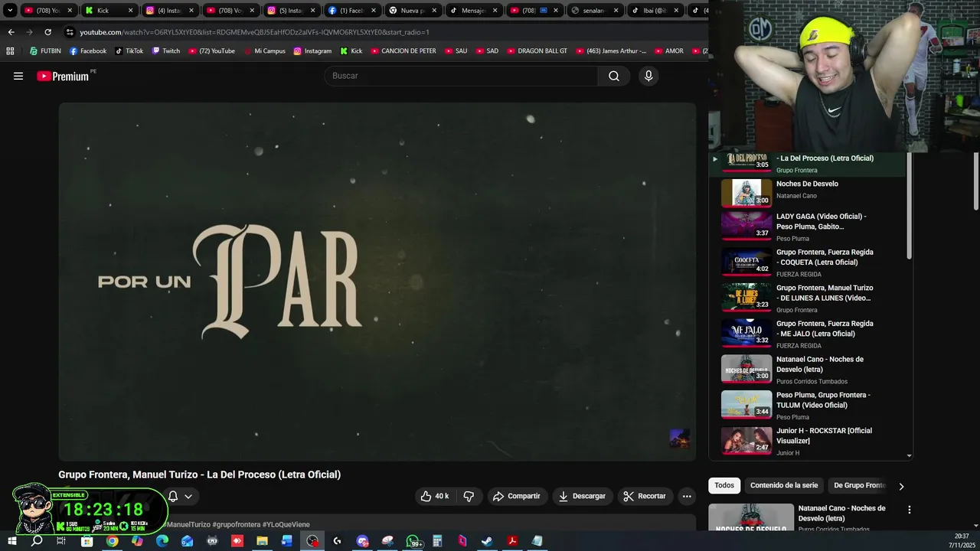
Task: Open Microsoft Edge from the taskbar
Action: point(162,541)
